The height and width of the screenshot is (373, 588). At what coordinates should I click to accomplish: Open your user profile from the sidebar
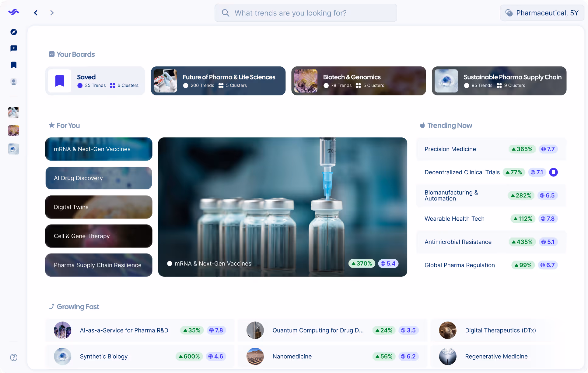pos(13,81)
